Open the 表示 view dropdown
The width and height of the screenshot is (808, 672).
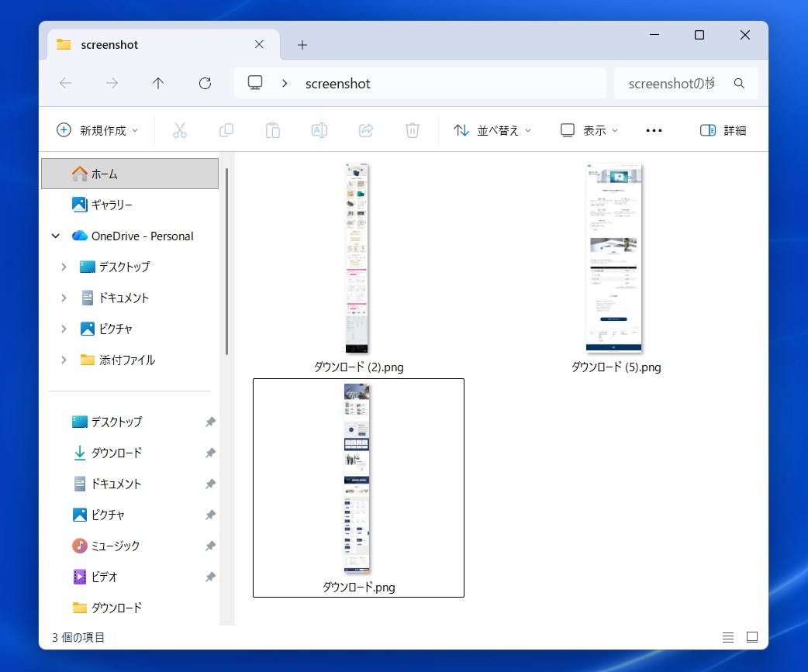(x=589, y=130)
